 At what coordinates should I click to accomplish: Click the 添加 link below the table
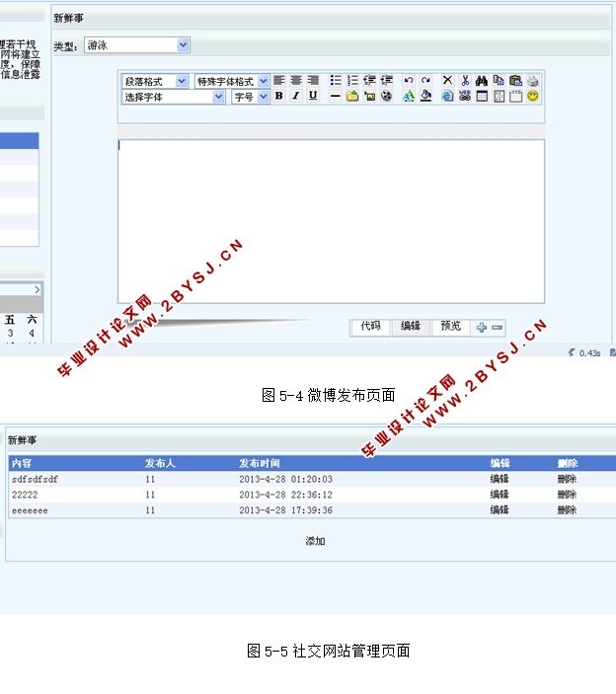coord(315,541)
